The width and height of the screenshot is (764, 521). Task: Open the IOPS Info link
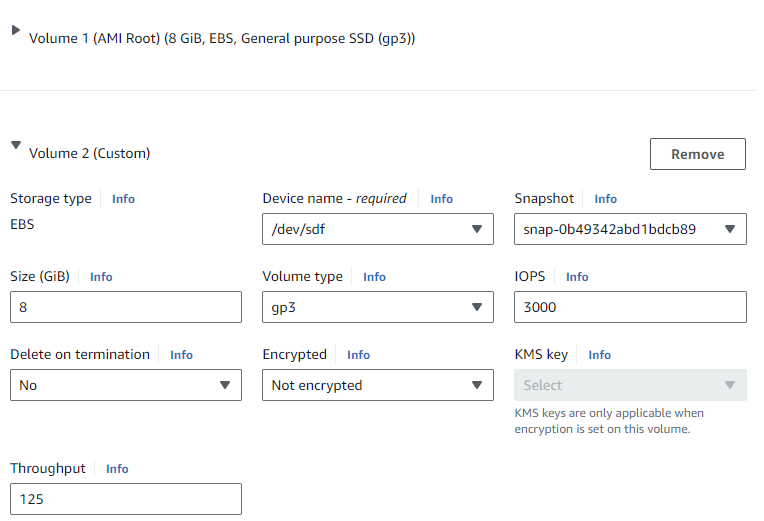coord(577,277)
